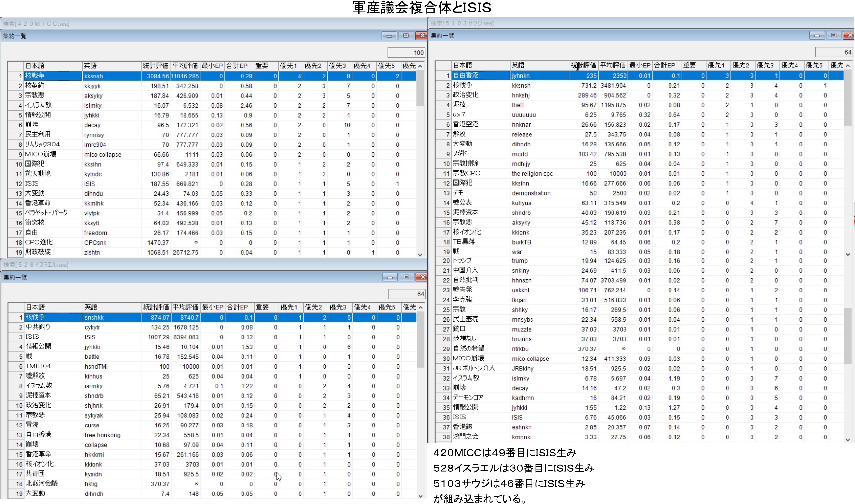The height and width of the screenshot is (504, 855).
Task: Click the scroll-down arrow of the right table
Action: click(x=847, y=440)
